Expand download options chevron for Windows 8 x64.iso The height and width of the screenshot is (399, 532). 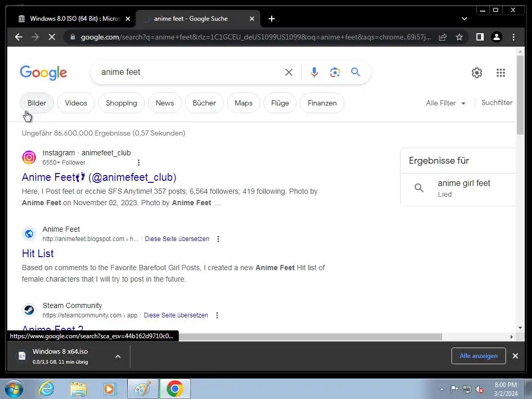tap(118, 356)
